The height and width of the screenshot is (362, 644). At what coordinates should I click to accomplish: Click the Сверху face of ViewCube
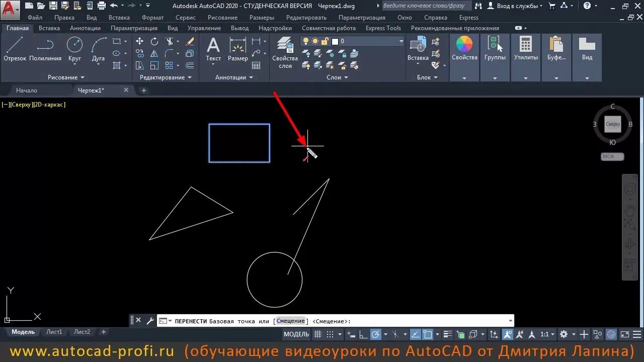point(613,124)
